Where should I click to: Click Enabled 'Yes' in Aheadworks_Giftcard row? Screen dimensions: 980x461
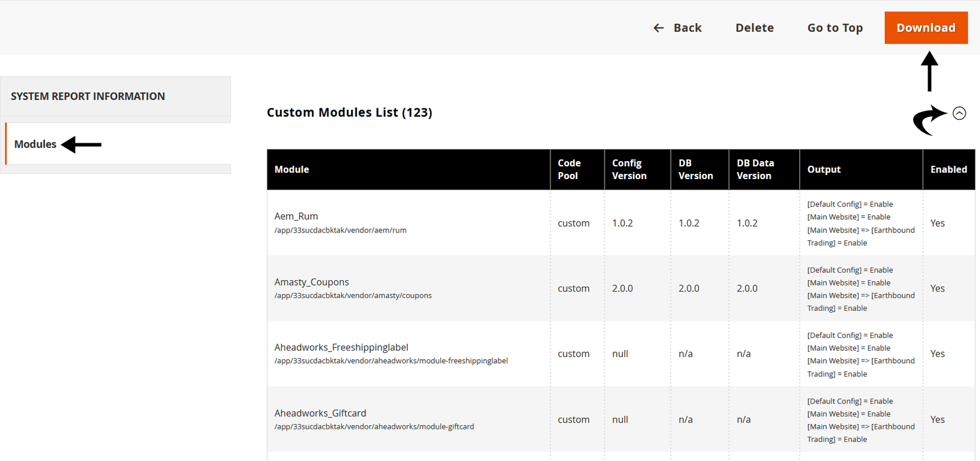point(937,420)
